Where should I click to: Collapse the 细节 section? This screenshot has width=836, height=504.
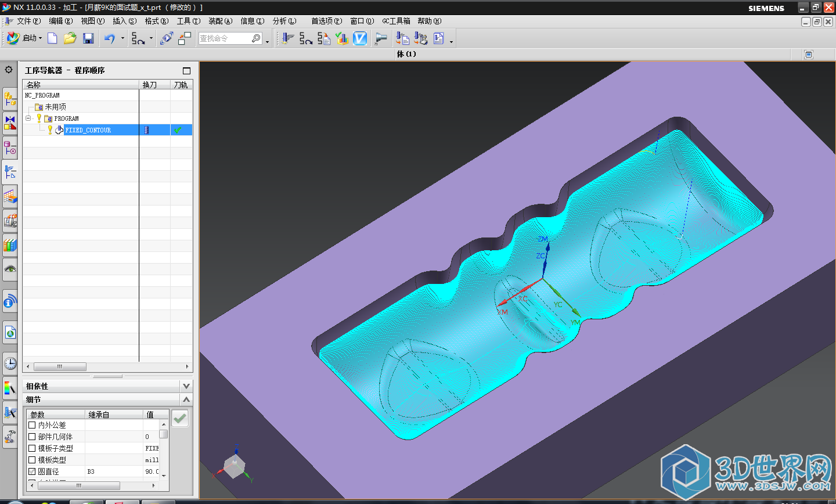pyautogui.click(x=186, y=399)
